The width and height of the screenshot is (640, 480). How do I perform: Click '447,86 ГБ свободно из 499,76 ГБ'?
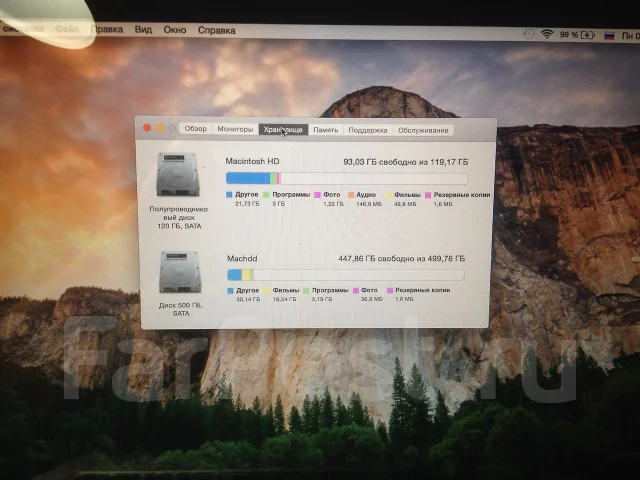coord(401,258)
